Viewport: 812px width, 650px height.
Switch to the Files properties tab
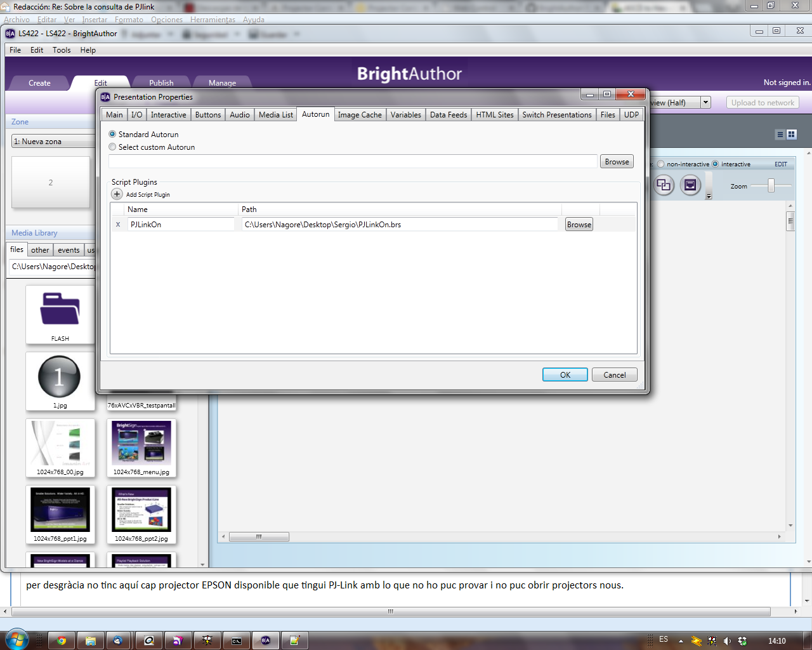(x=608, y=115)
